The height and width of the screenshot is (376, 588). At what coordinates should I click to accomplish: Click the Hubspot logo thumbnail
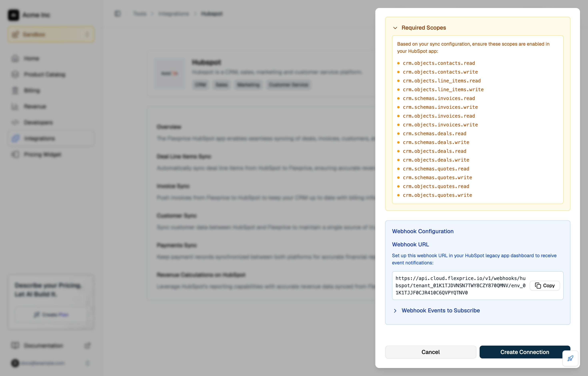point(169,73)
